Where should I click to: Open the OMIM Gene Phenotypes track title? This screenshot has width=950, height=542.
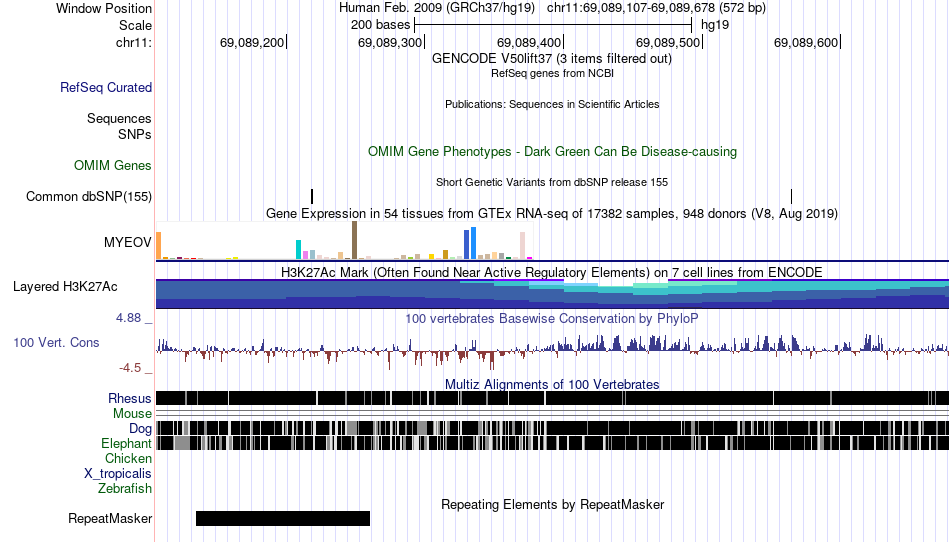(x=552, y=151)
